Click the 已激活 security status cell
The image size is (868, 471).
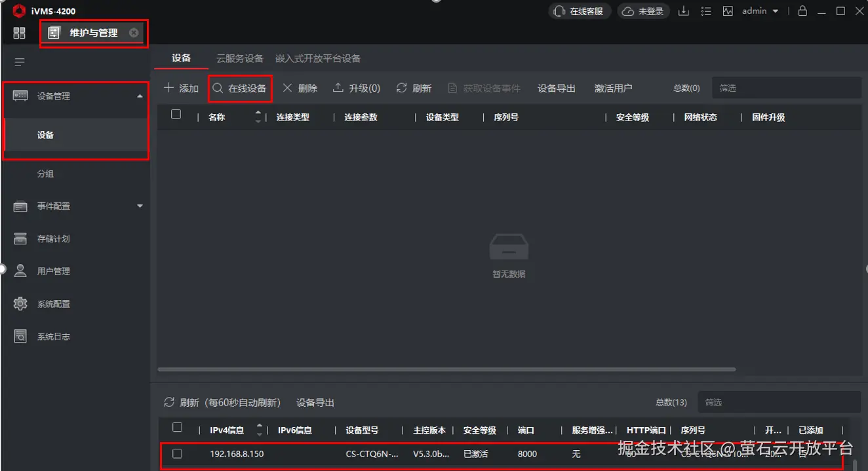tap(475, 454)
